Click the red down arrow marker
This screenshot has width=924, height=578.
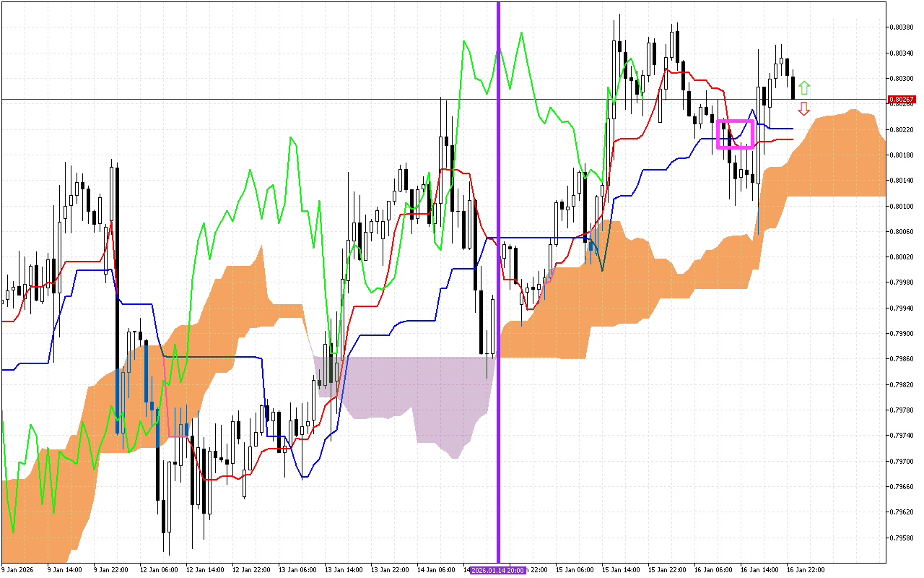[x=804, y=109]
